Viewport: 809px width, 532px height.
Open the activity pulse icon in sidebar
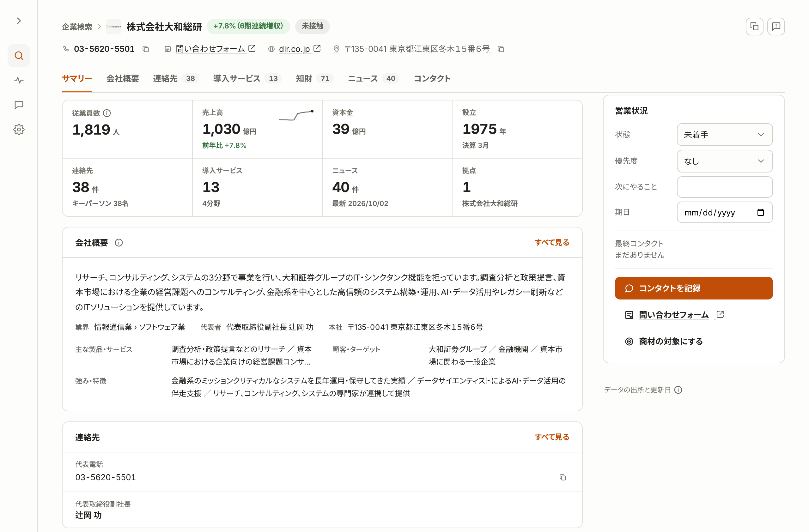point(19,81)
